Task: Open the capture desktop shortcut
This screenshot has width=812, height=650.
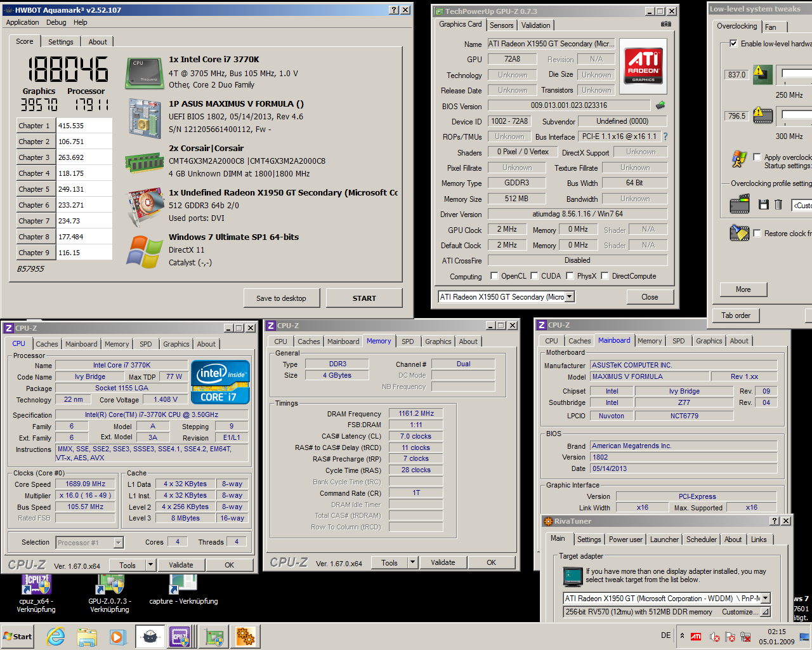Action: click(183, 589)
